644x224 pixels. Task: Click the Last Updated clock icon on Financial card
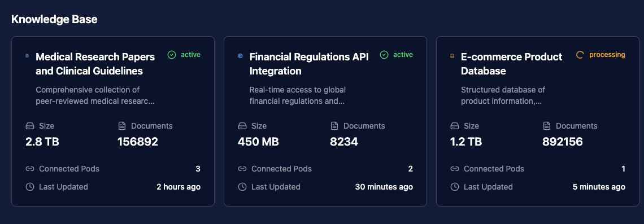coord(242,187)
